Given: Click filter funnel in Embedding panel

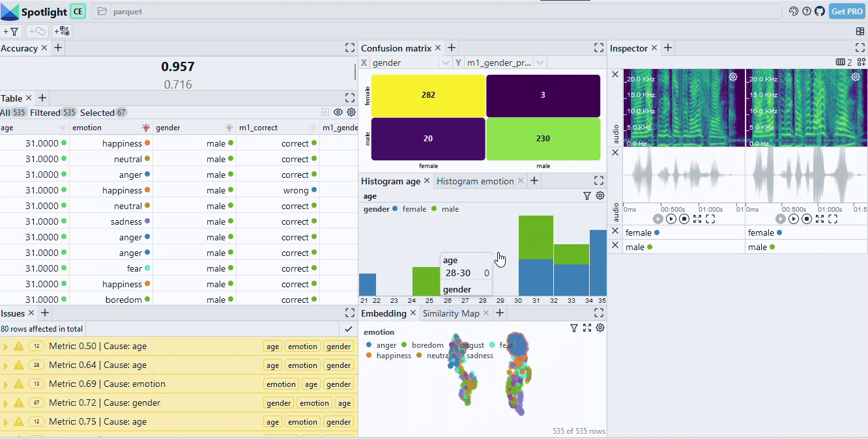Looking at the screenshot, I should (x=574, y=328).
